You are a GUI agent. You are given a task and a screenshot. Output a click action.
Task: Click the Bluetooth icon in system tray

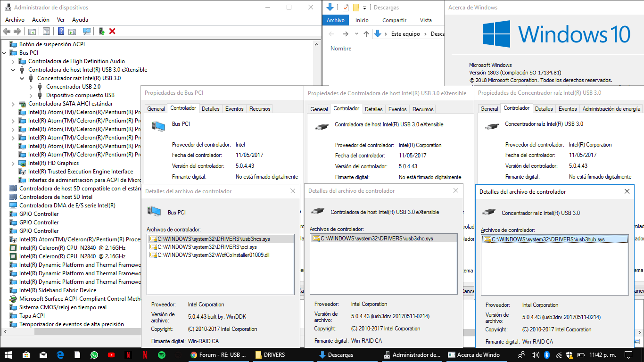click(x=547, y=355)
